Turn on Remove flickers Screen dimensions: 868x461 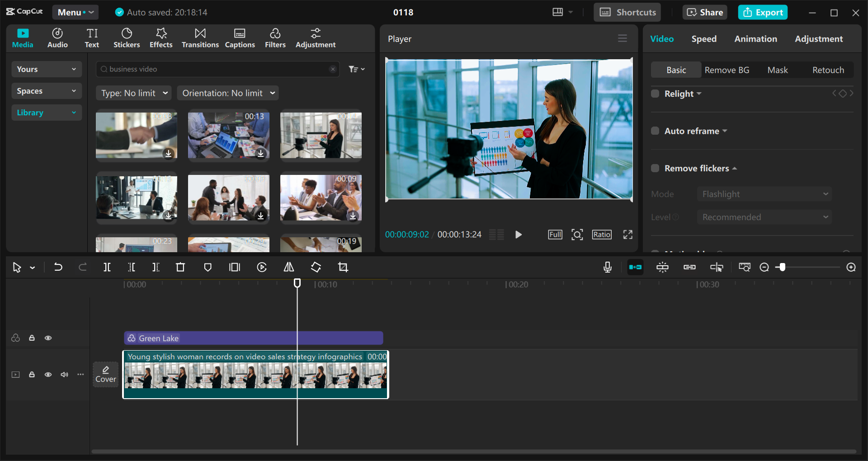click(x=655, y=168)
